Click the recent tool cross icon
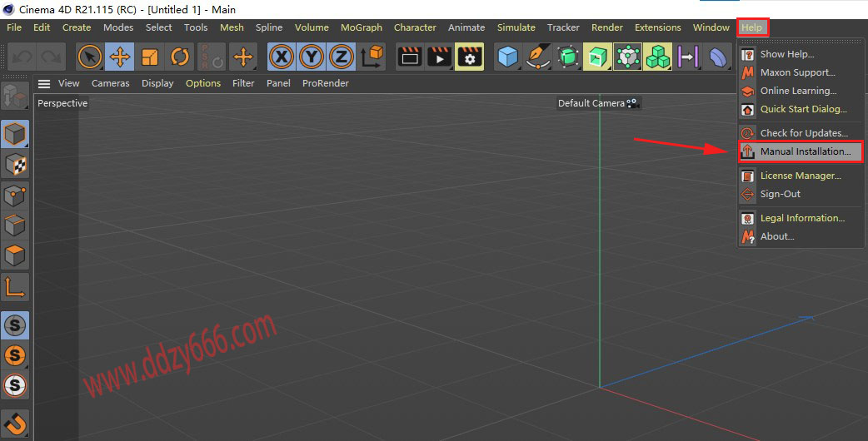The height and width of the screenshot is (441, 868). (x=243, y=57)
